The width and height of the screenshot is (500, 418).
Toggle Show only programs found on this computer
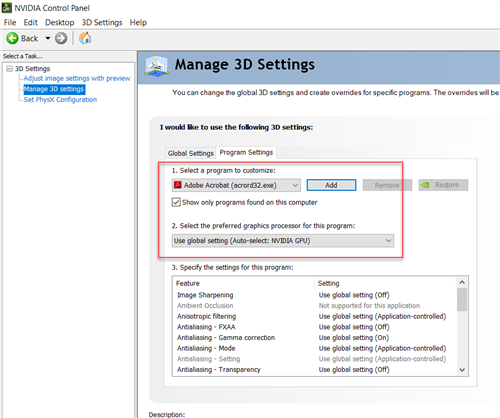point(176,202)
